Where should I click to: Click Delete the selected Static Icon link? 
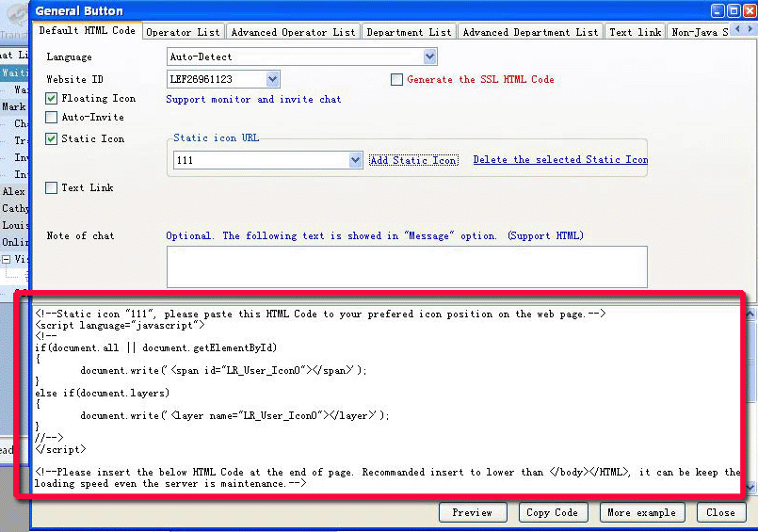click(560, 159)
